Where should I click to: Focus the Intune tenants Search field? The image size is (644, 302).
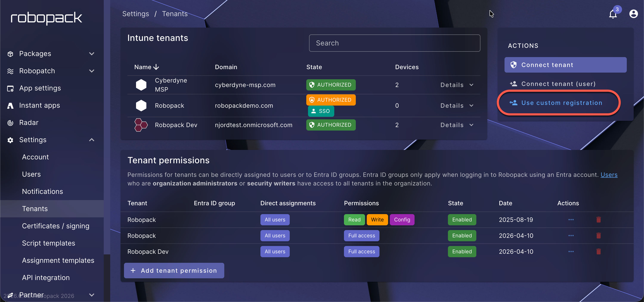(x=394, y=43)
